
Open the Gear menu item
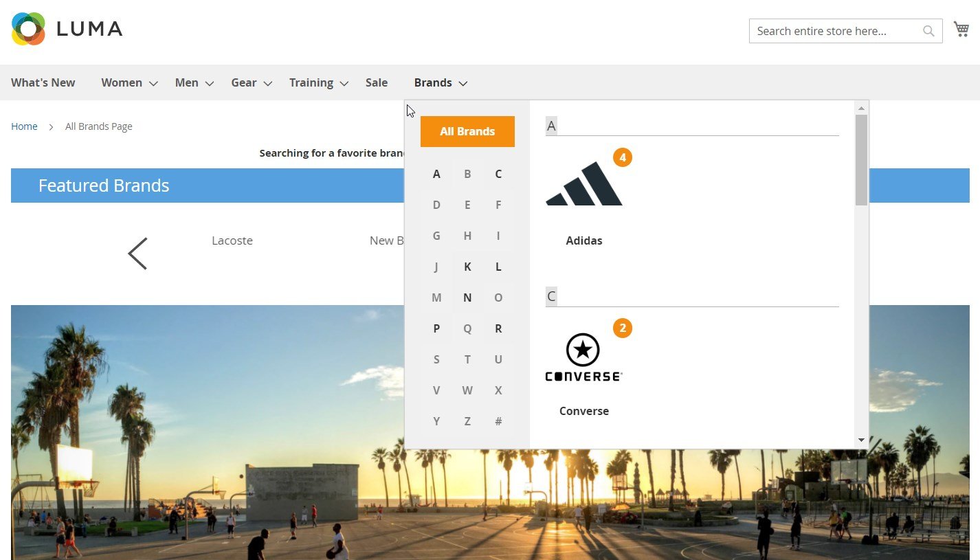(x=243, y=82)
